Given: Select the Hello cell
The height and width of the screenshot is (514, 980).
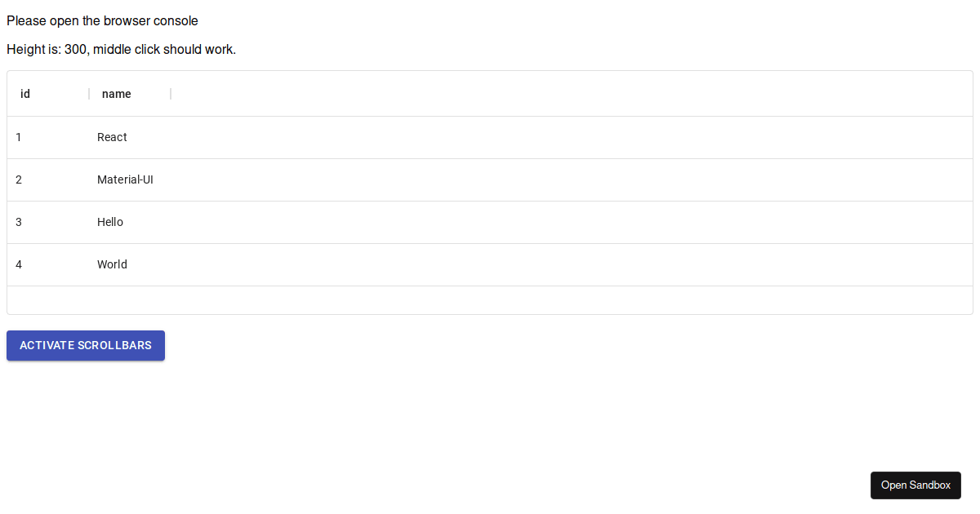Looking at the screenshot, I should tap(110, 222).
